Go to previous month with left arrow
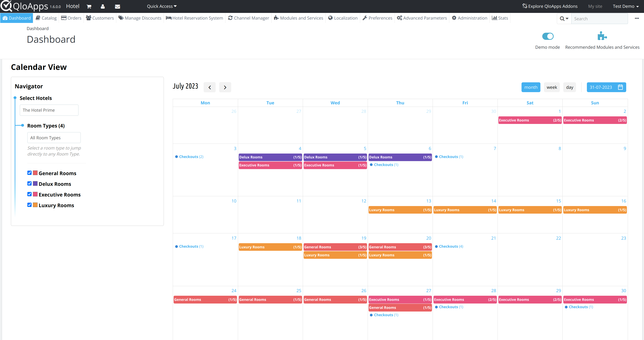Image resolution: width=644 pixels, height=340 pixels. tap(209, 87)
